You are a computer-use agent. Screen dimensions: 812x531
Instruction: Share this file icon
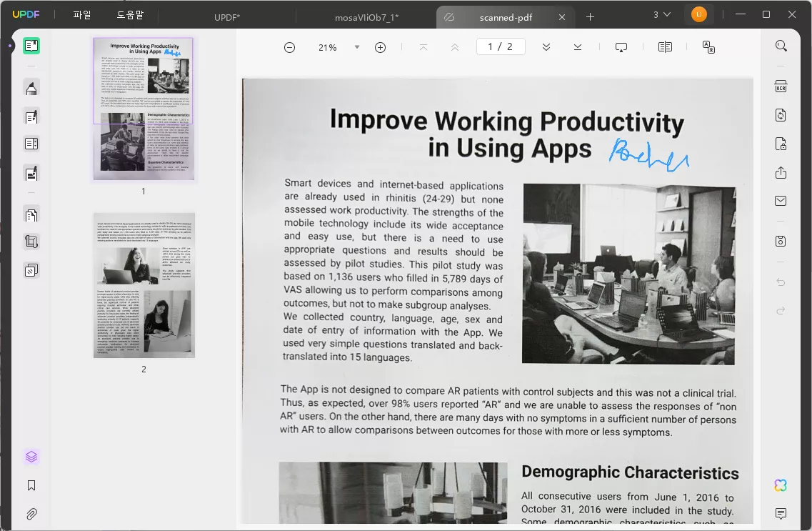[x=781, y=172]
